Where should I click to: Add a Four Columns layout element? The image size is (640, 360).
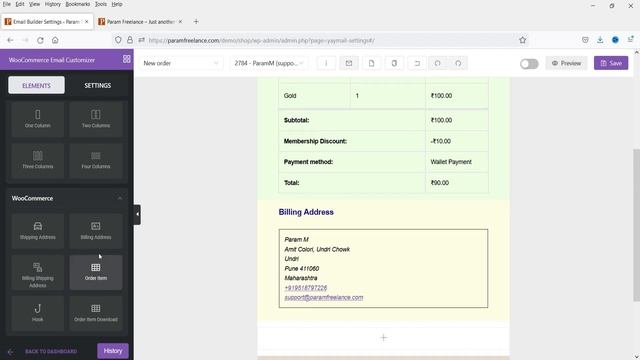pos(96,160)
